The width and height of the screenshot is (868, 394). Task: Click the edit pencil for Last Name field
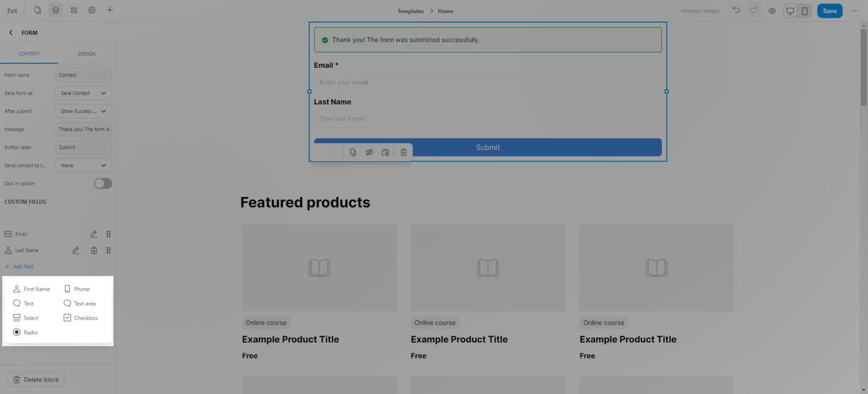pyautogui.click(x=76, y=250)
